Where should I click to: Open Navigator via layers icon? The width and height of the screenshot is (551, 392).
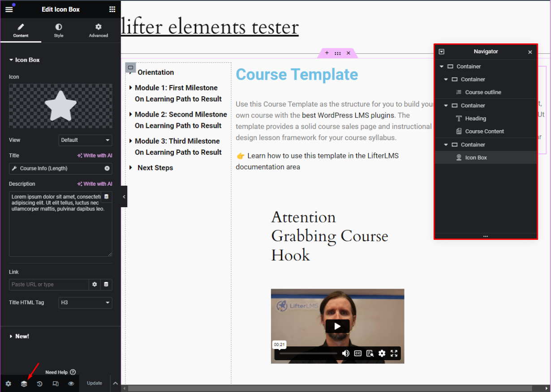pos(24,383)
